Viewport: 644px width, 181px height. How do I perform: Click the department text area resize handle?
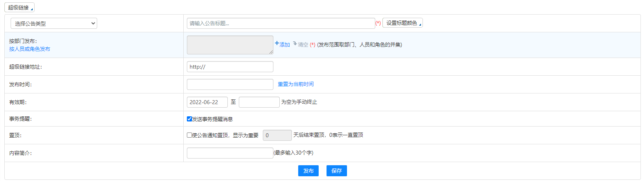[x=271, y=52]
